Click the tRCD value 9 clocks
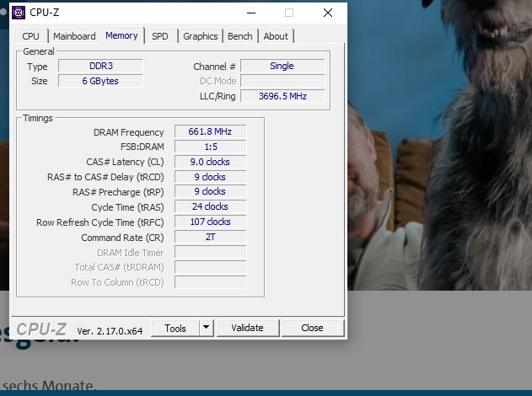 click(x=211, y=177)
